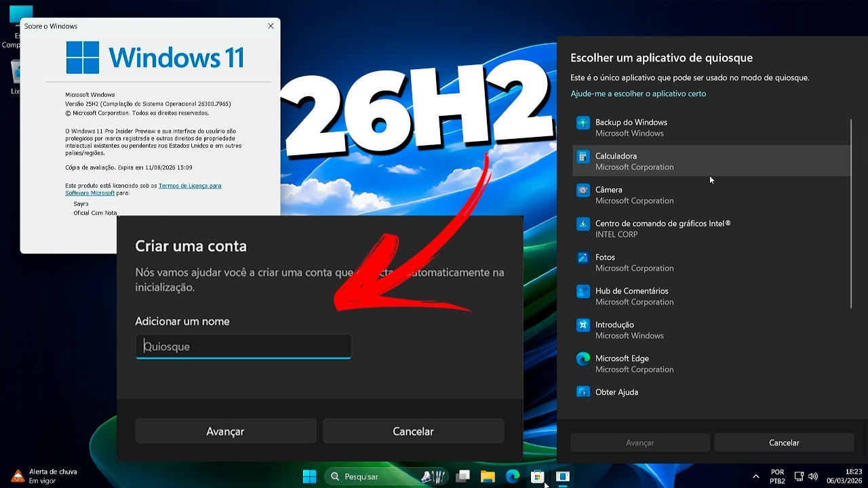The width and height of the screenshot is (868, 488).
Task: Open Microsoft Store from the taskbar
Action: tap(537, 476)
